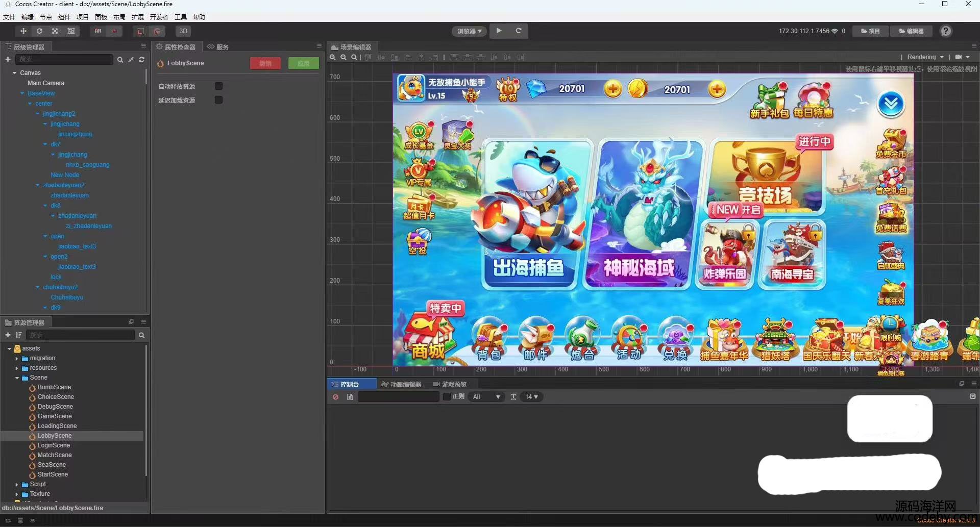Collapse the Canvas node
This screenshot has width=980, height=527.
[15, 73]
